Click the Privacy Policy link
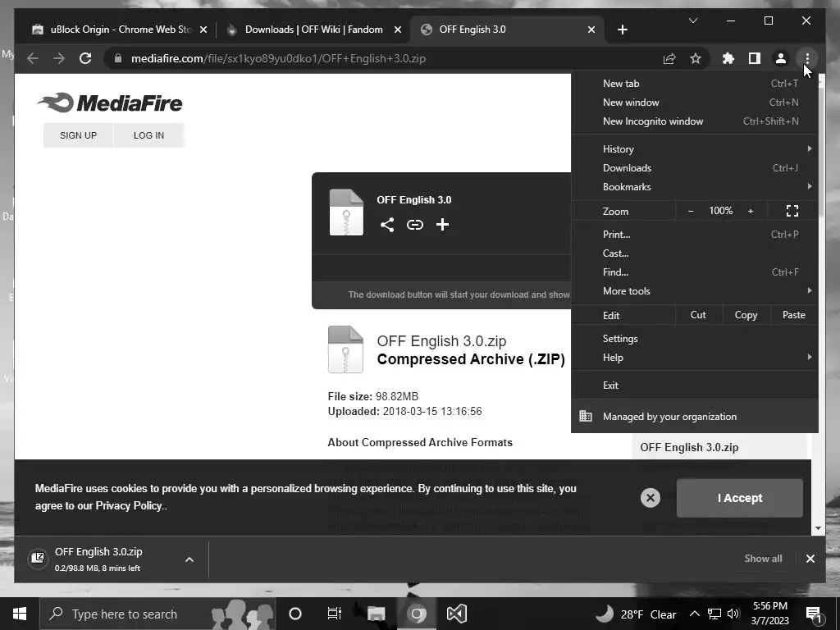This screenshot has height=630, width=840. coord(129,505)
